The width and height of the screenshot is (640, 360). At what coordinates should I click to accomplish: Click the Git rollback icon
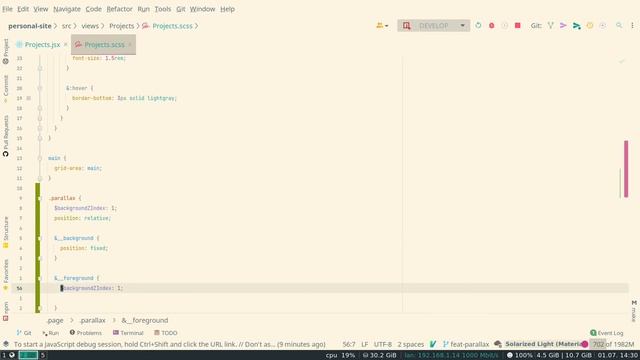click(x=602, y=25)
